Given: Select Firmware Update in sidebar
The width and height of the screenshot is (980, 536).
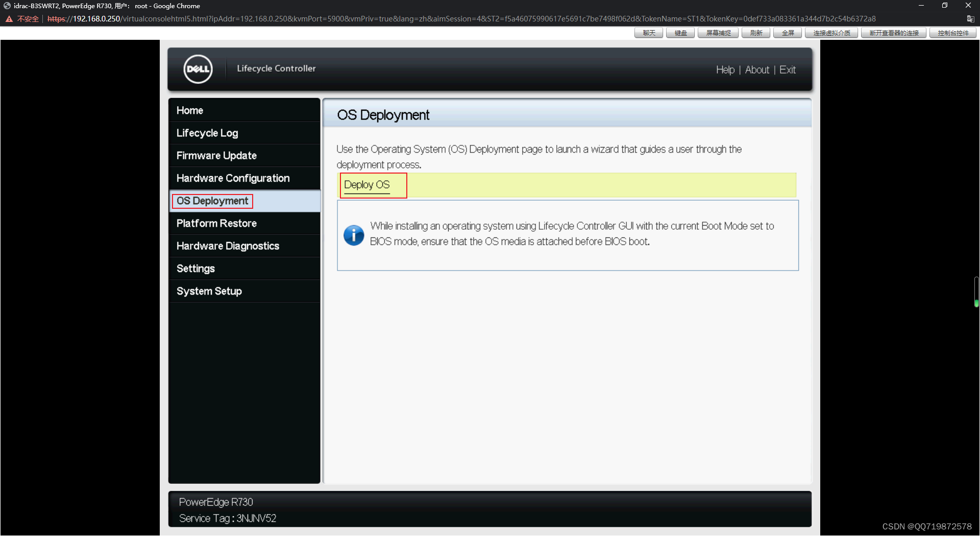Looking at the screenshot, I should 244,155.
